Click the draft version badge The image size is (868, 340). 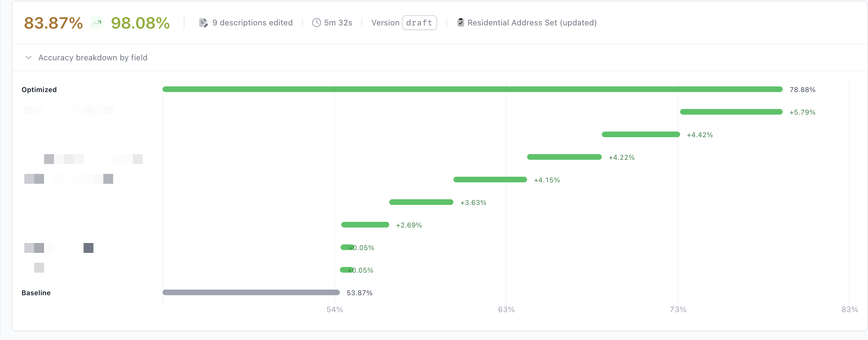point(419,23)
